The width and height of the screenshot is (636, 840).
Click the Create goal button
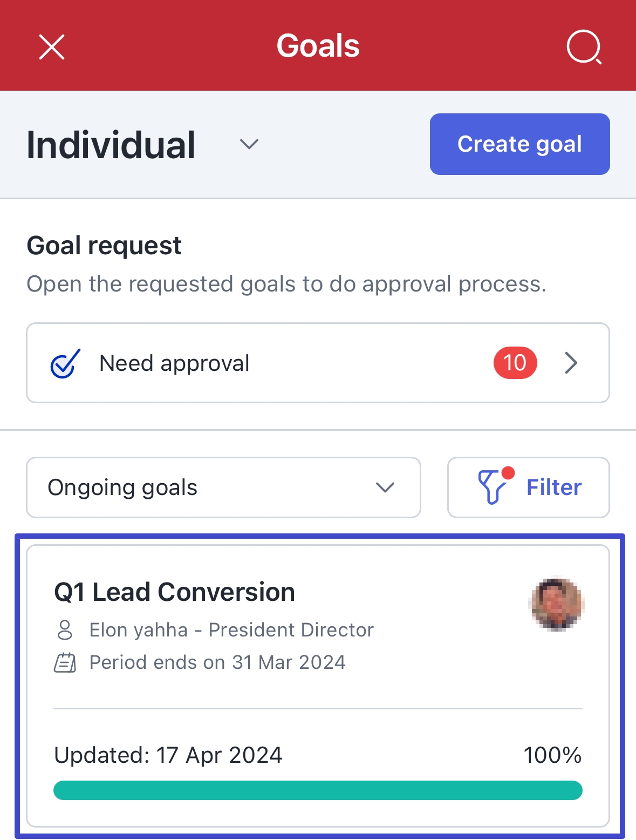click(520, 144)
